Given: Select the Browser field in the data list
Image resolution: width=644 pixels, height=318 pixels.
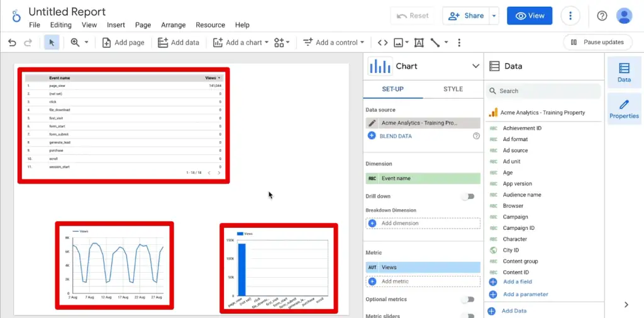Looking at the screenshot, I should (x=513, y=206).
